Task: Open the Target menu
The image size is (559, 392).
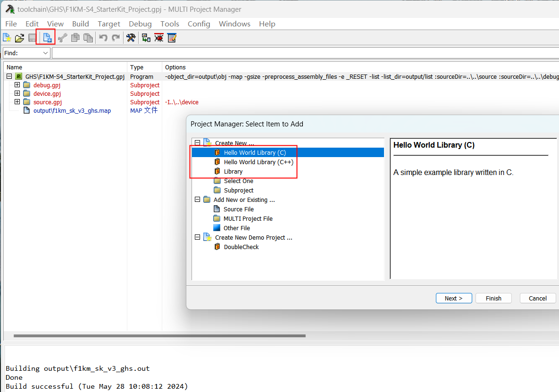Action: pos(109,24)
